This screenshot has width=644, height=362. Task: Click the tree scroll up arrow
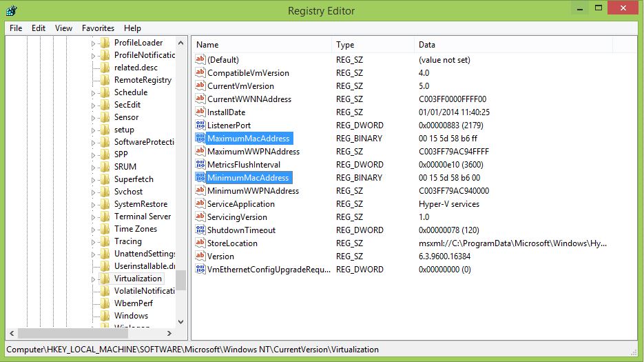pyautogui.click(x=180, y=43)
